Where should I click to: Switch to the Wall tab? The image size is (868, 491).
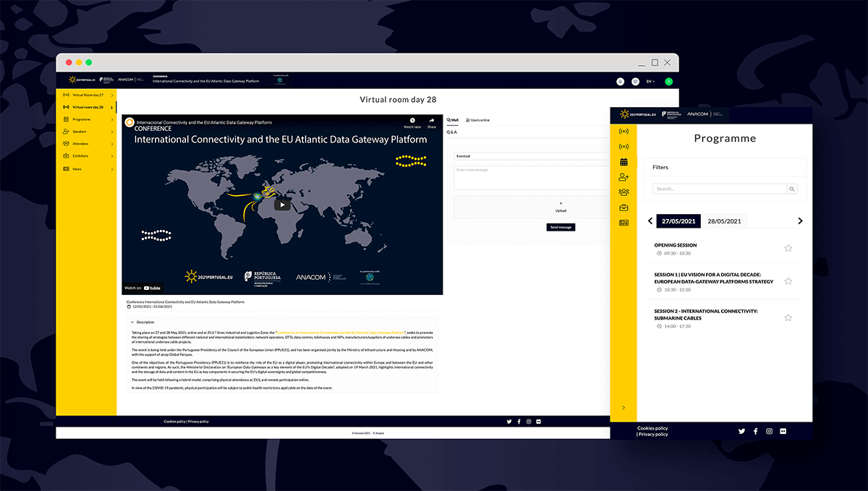(453, 119)
